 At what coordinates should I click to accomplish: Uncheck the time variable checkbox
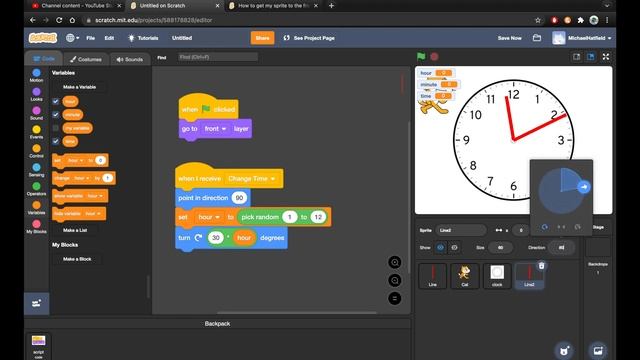point(56,141)
